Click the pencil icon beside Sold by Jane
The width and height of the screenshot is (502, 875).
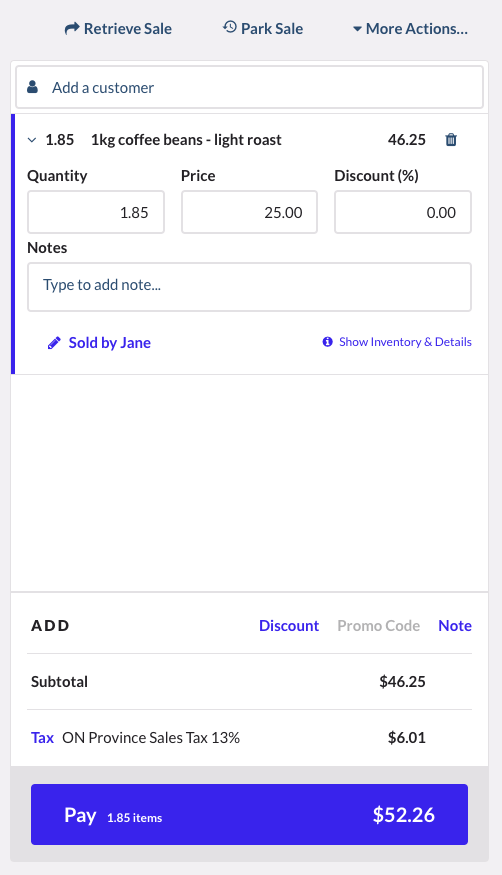point(54,343)
